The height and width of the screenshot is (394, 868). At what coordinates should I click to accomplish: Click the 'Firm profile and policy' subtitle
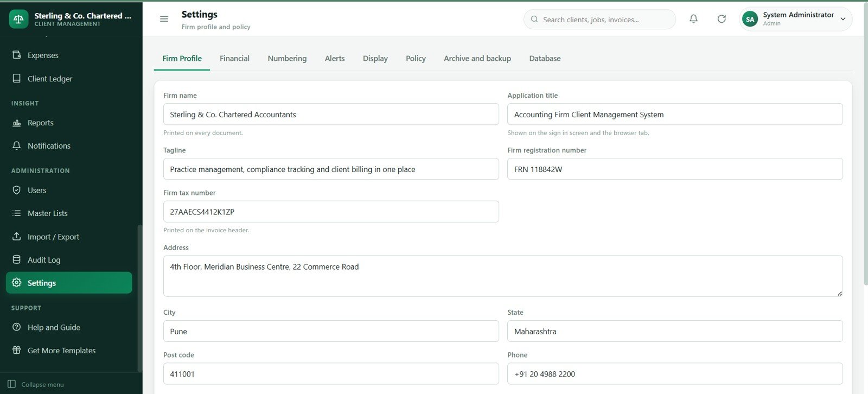[x=216, y=27]
